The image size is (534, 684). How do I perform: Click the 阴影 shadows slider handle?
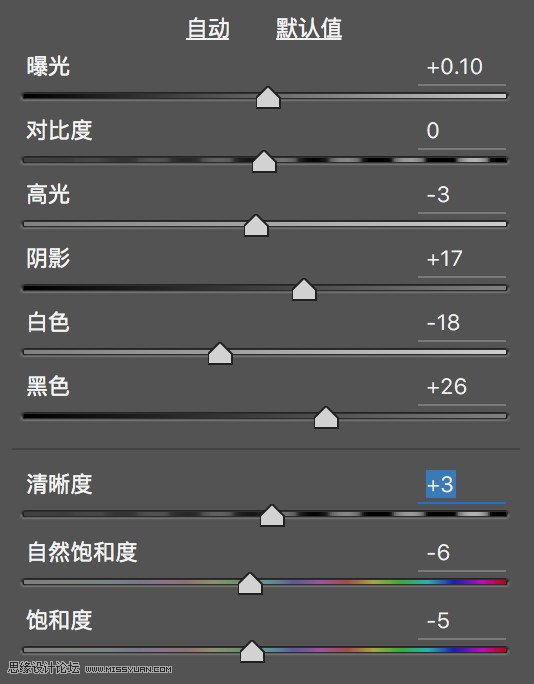(304, 290)
